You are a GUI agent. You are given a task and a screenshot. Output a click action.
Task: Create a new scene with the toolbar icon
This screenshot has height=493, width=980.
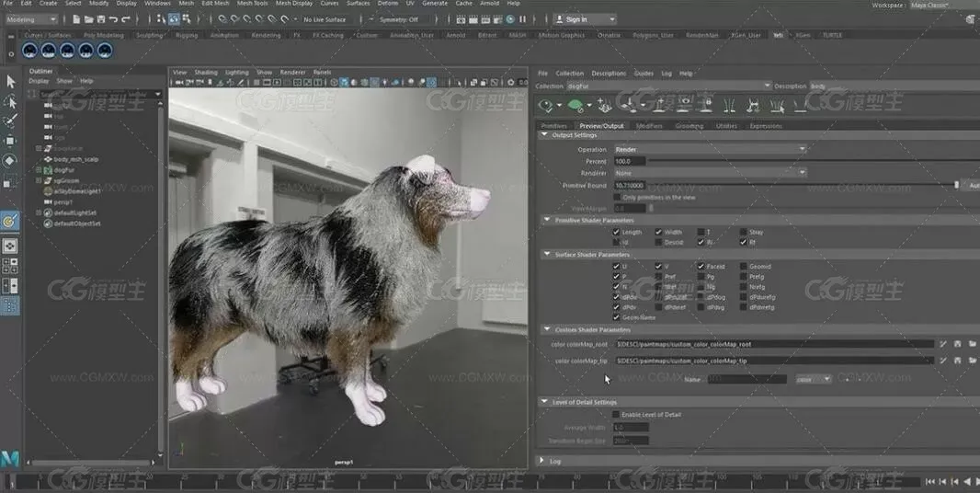click(76, 19)
